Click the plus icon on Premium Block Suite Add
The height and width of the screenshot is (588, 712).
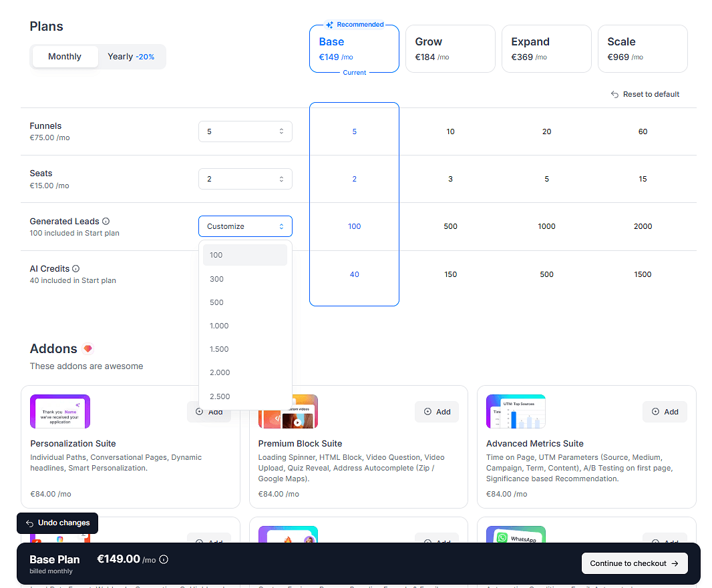(x=427, y=412)
